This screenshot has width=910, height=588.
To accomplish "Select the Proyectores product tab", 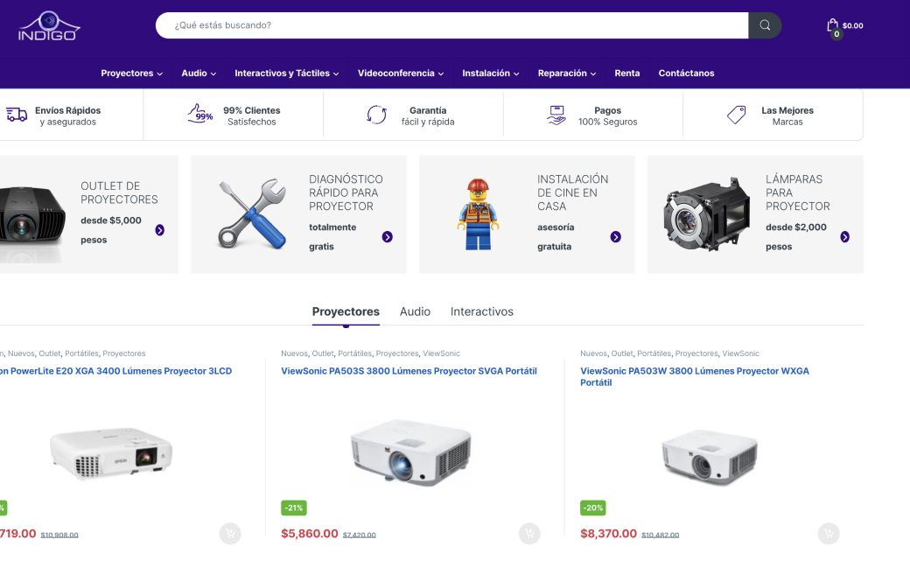I will (346, 311).
